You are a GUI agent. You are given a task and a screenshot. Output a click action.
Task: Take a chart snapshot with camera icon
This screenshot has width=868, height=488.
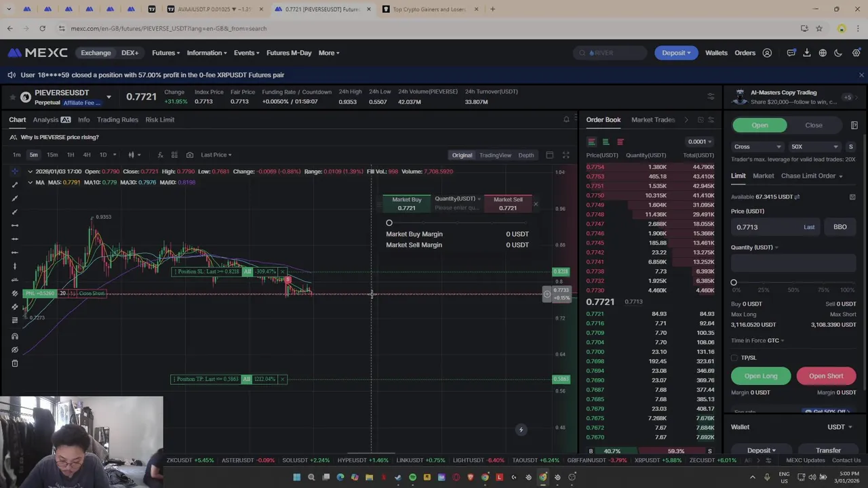pyautogui.click(x=189, y=155)
